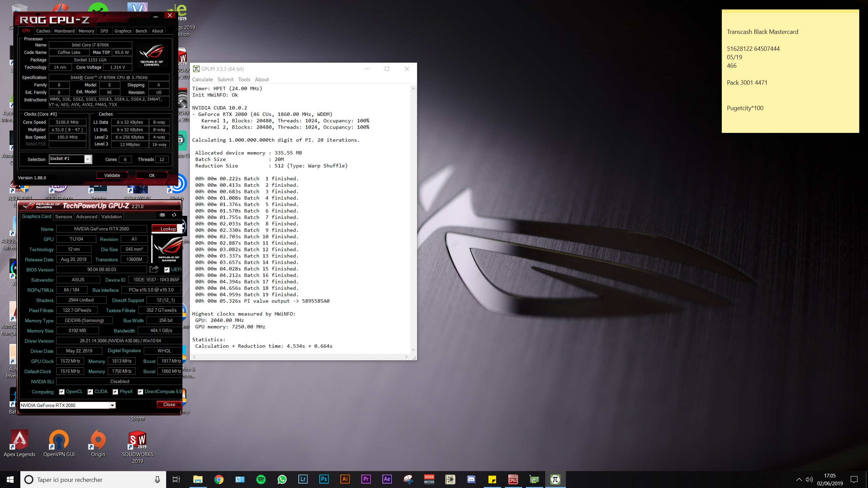Open OpenVPN GUI desktop shortcut
This screenshot has height=488, width=868.
(59, 443)
